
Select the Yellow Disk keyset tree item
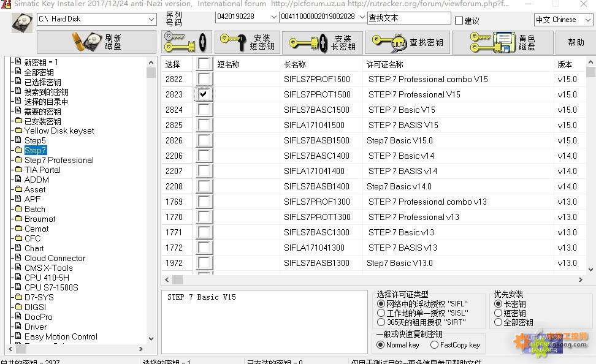click(x=59, y=131)
